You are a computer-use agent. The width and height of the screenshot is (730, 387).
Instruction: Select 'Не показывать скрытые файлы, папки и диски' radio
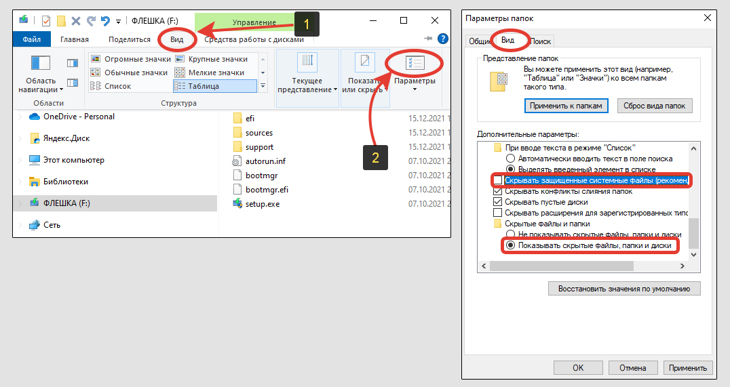510,234
